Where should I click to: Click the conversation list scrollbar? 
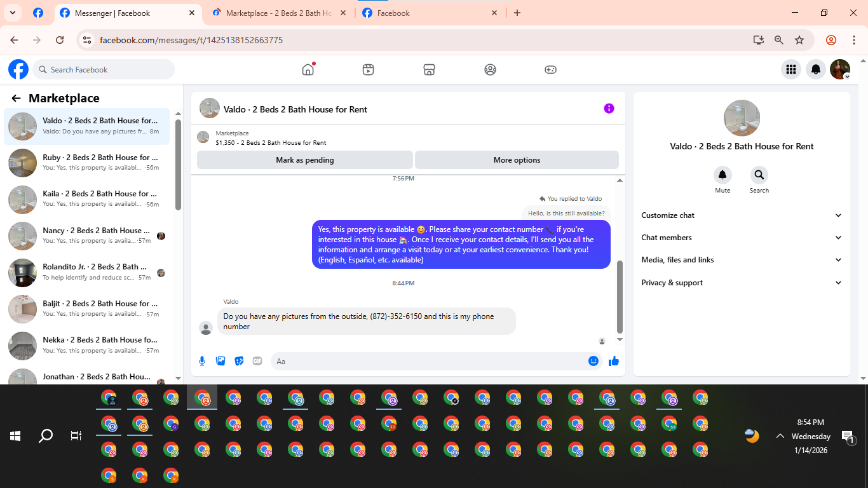click(x=179, y=164)
